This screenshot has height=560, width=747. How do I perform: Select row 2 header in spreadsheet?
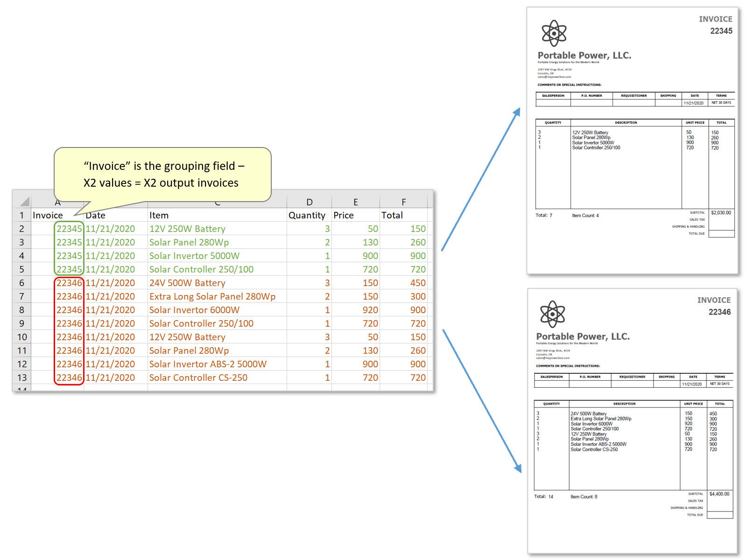(x=21, y=229)
